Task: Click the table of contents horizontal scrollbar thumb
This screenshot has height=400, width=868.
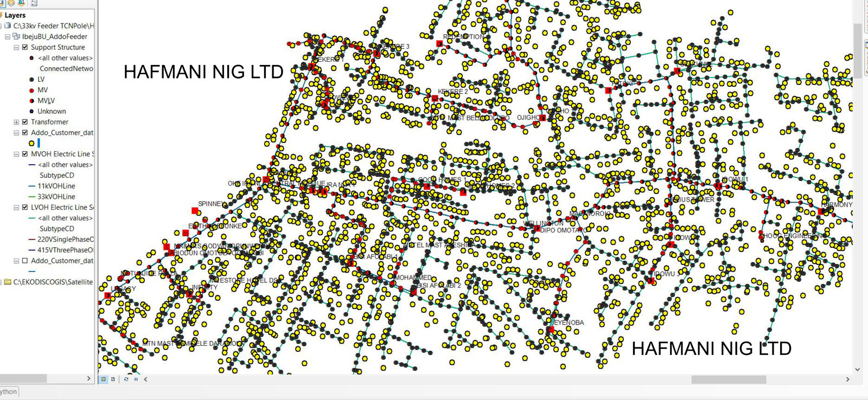Action: tap(23, 378)
